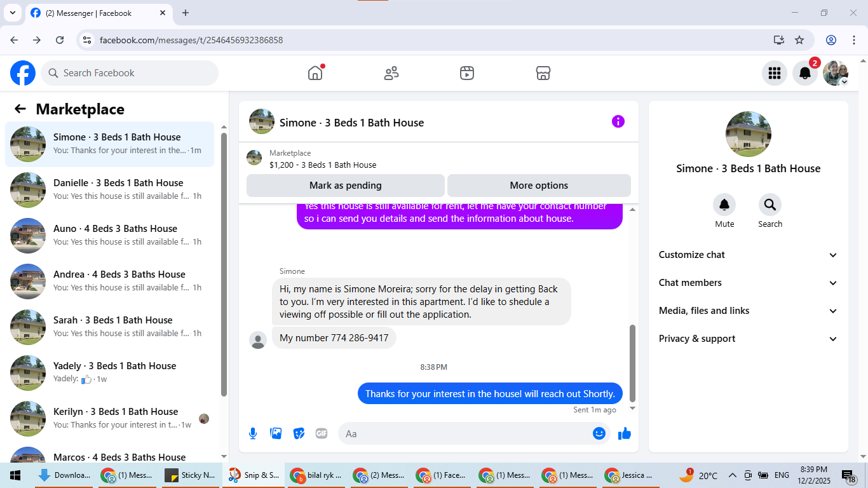Image resolution: width=868 pixels, height=488 pixels.
Task: Open Sarah 3 Beds 1 Bath House chat
Action: coord(109,327)
